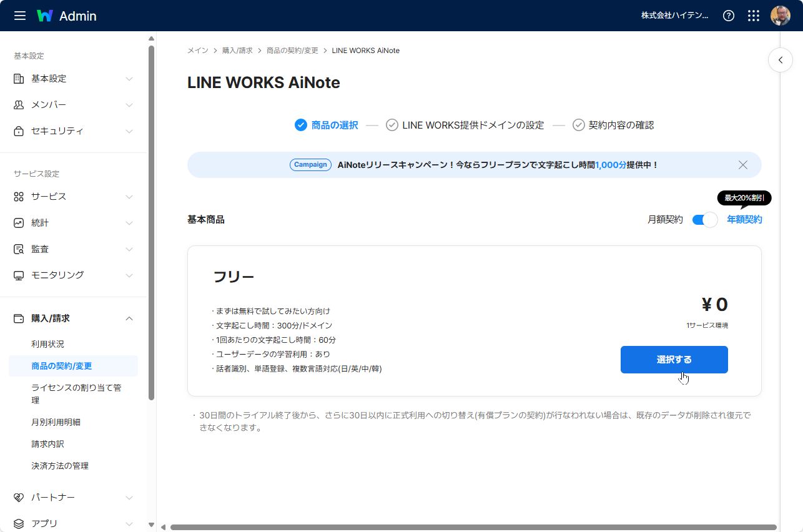
Task: Click the horizontal scrollbar at bottom
Action: [x=473, y=528]
